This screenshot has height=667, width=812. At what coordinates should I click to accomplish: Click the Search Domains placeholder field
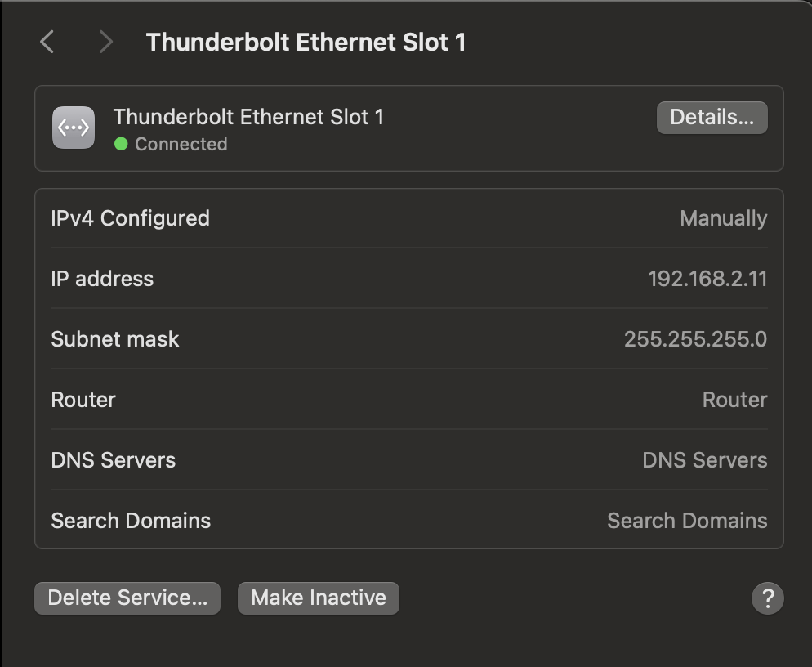click(686, 521)
